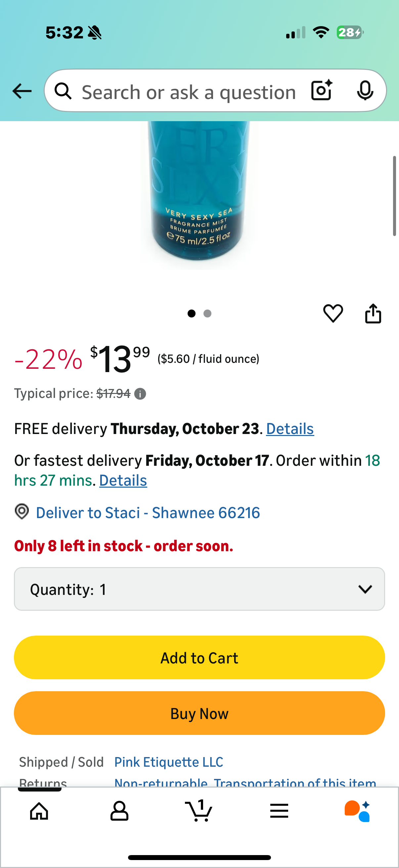Click Buy Now button
Screen dimensions: 399x868
[199, 713]
